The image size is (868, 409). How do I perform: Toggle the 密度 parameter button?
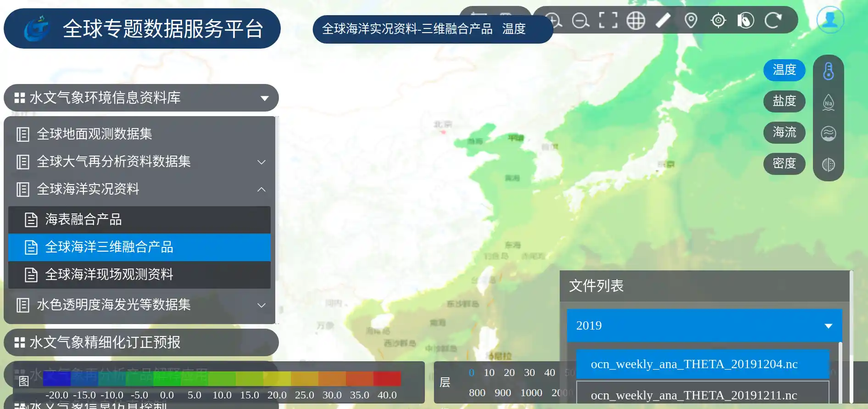point(785,163)
